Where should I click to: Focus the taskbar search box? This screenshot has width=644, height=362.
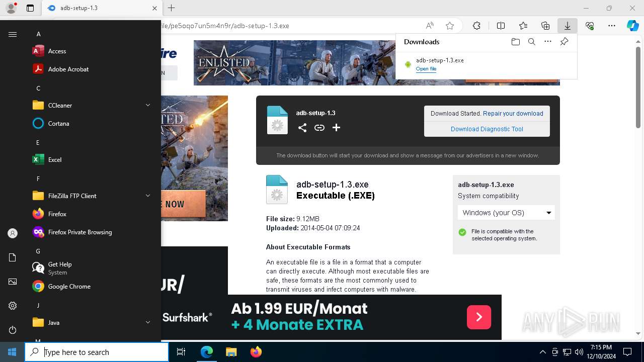tap(97, 352)
